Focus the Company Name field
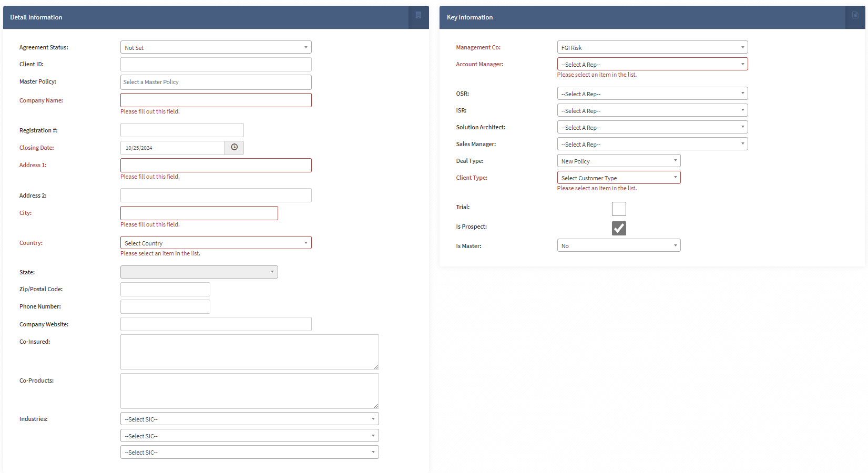The width and height of the screenshot is (868, 473). click(216, 100)
